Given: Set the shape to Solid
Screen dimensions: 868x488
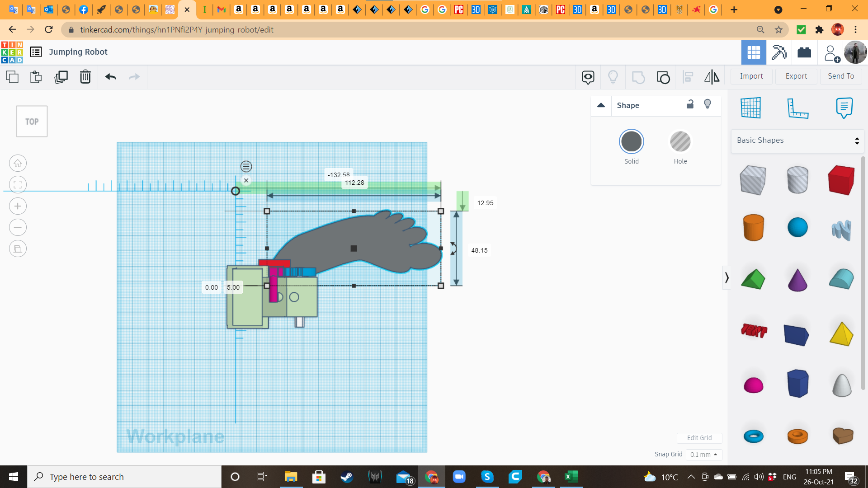Looking at the screenshot, I should tap(631, 142).
